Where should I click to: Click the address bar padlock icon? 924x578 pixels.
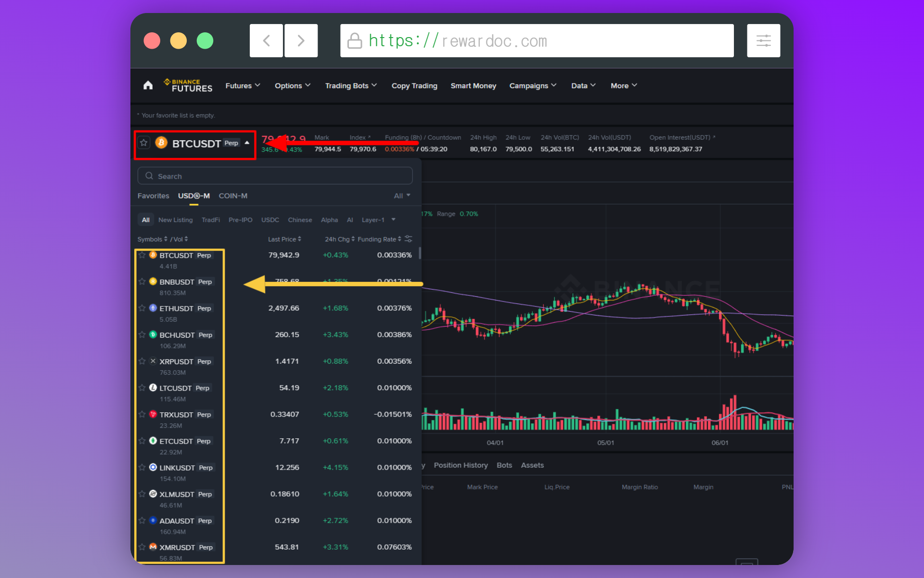355,41
